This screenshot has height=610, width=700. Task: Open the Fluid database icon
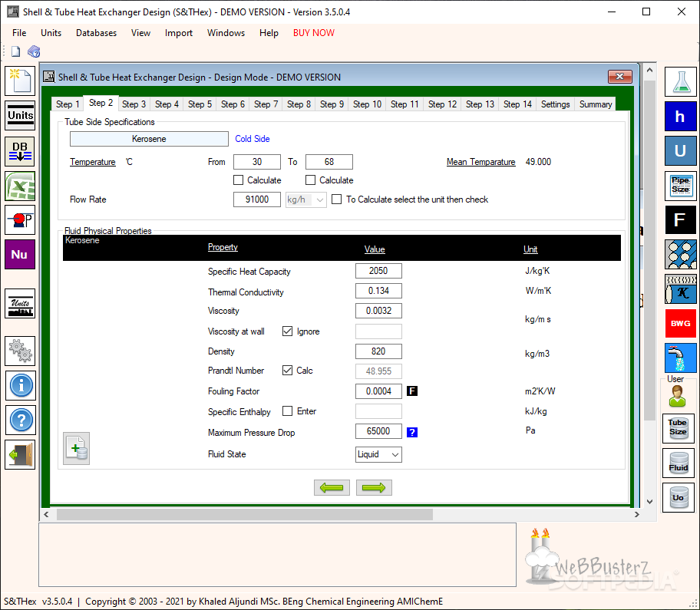pyautogui.click(x=679, y=463)
